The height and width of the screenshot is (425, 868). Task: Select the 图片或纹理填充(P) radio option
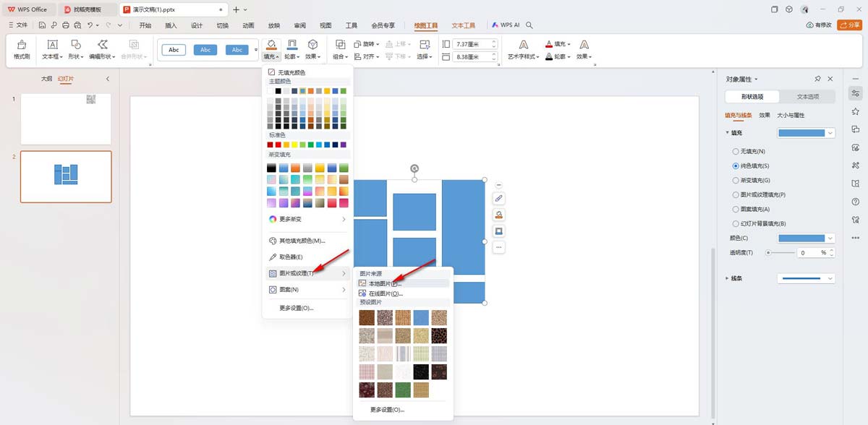click(x=736, y=194)
